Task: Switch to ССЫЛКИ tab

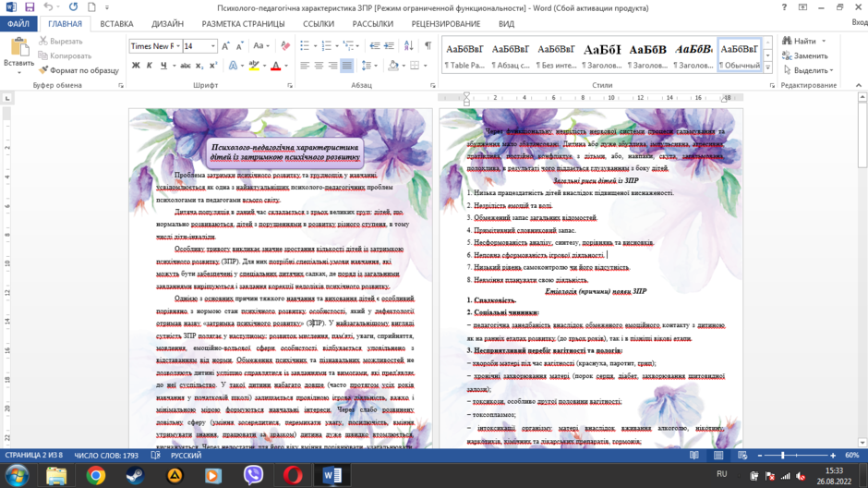Action: (x=319, y=24)
